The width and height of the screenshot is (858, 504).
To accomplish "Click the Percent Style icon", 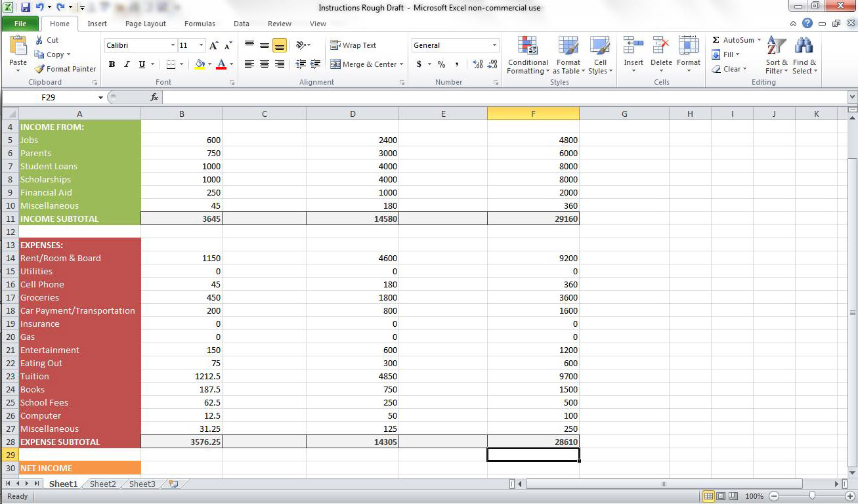I will coord(441,64).
